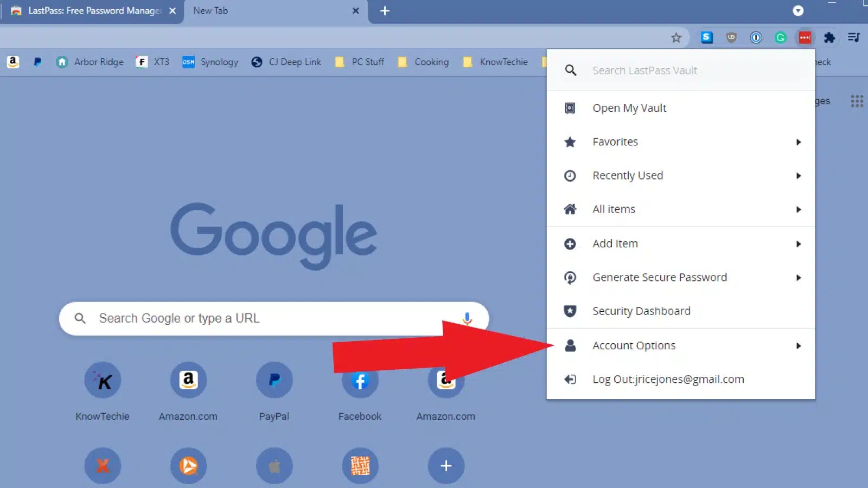The height and width of the screenshot is (488, 868).
Task: Open the browser profile avatar menu
Action: tap(797, 11)
